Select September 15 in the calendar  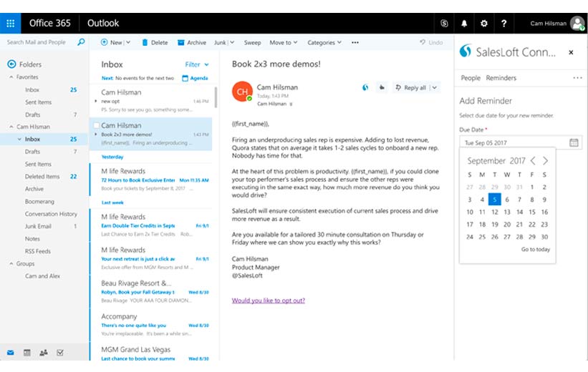tap(531, 212)
